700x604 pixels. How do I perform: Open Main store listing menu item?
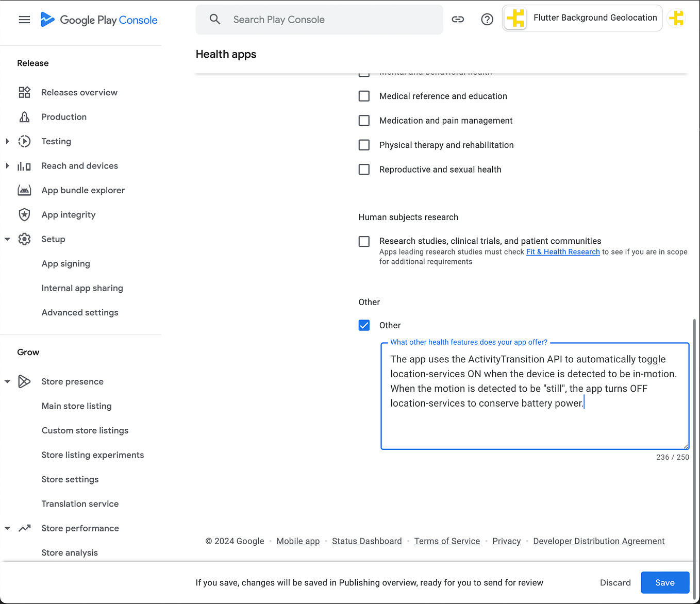pos(77,406)
